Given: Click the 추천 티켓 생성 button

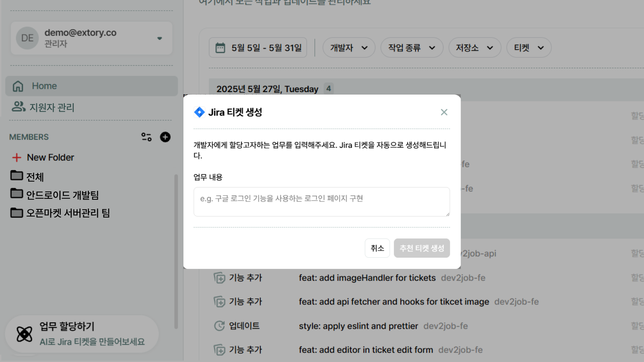Looking at the screenshot, I should point(422,248).
